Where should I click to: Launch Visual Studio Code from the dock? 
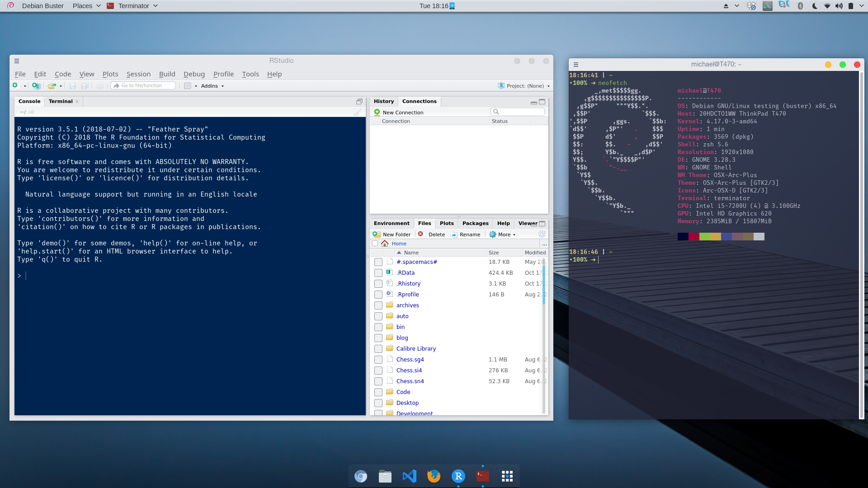coord(410,476)
